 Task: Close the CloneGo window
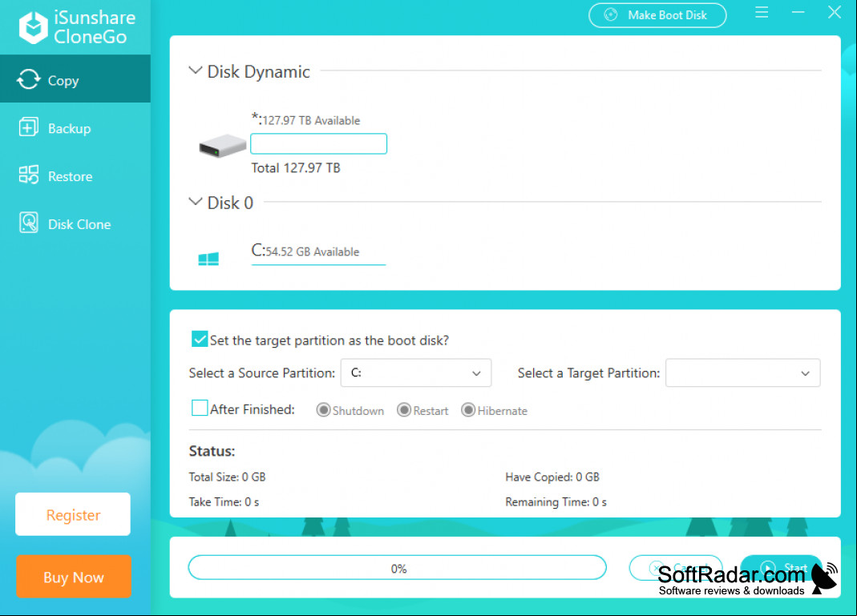[834, 12]
